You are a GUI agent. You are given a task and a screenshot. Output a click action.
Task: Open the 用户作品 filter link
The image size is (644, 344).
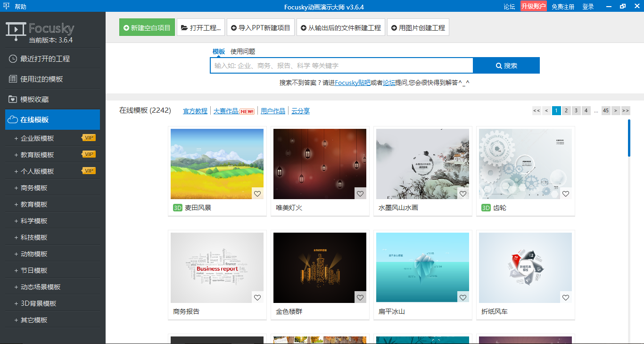(x=273, y=111)
